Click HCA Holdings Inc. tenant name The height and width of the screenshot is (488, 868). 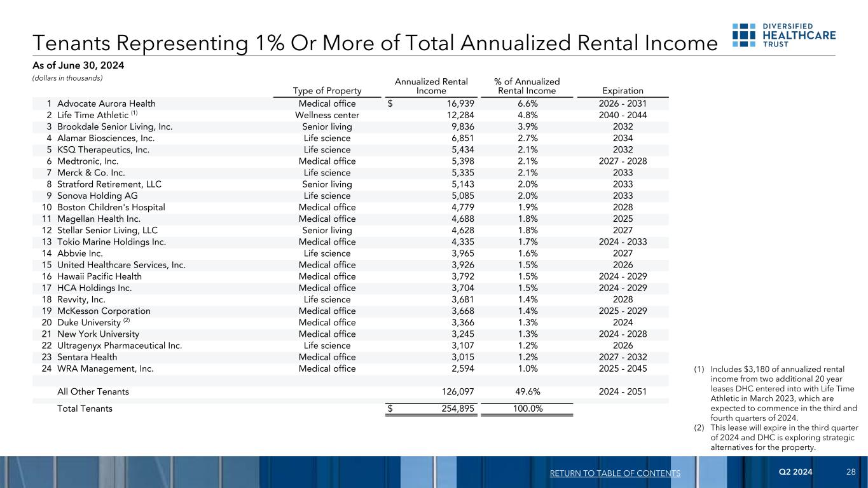pyautogui.click(x=95, y=288)
